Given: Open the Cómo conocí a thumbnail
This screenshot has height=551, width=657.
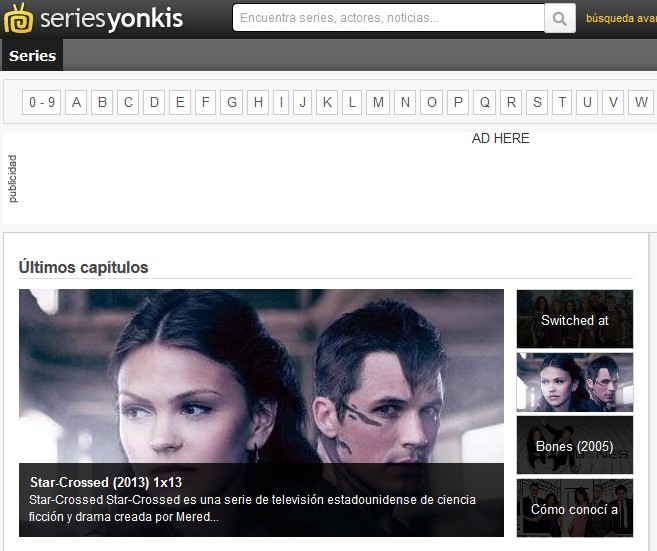Looking at the screenshot, I should click(574, 508).
